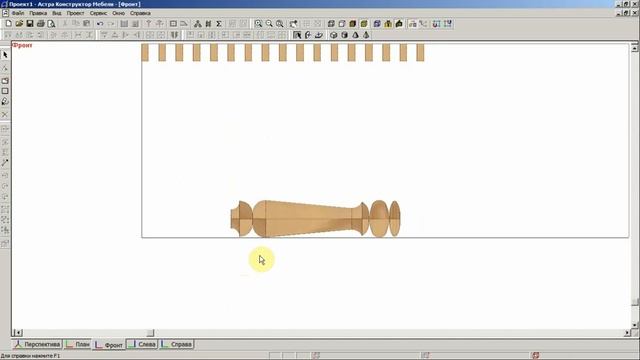The image size is (640, 360).
Task: Open the Сервис menu
Action: click(98, 13)
